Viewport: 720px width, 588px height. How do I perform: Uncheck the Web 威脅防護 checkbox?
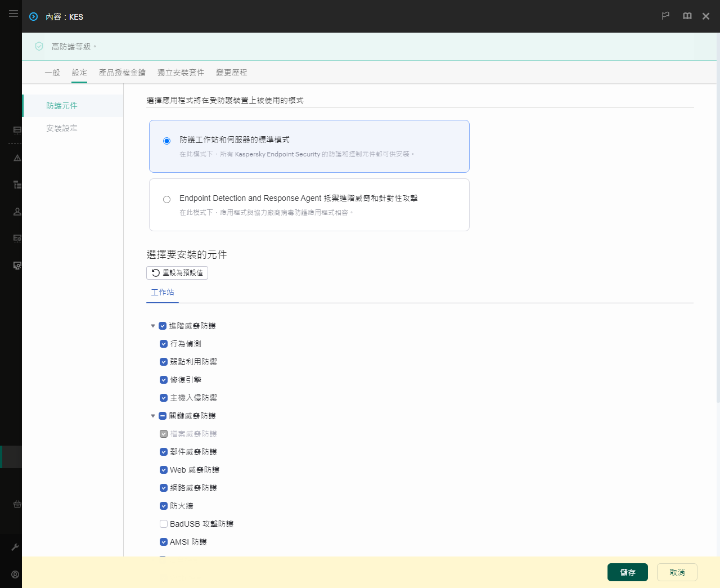coord(164,470)
